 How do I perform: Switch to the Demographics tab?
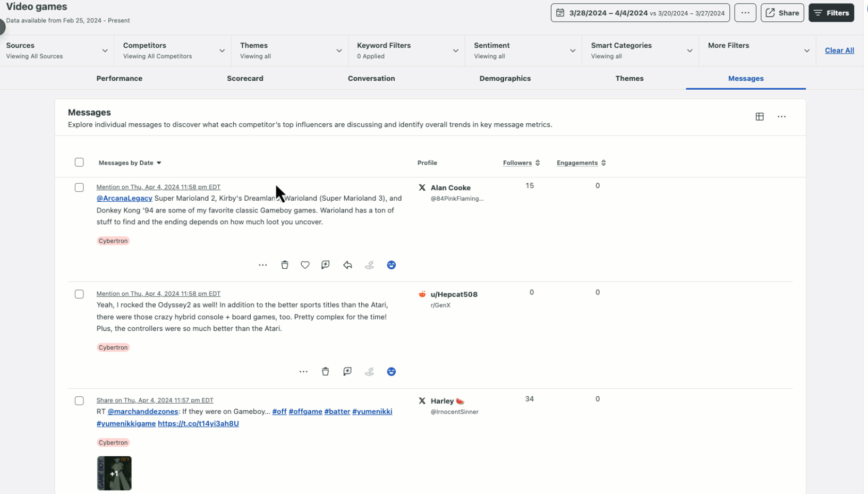[x=505, y=79]
